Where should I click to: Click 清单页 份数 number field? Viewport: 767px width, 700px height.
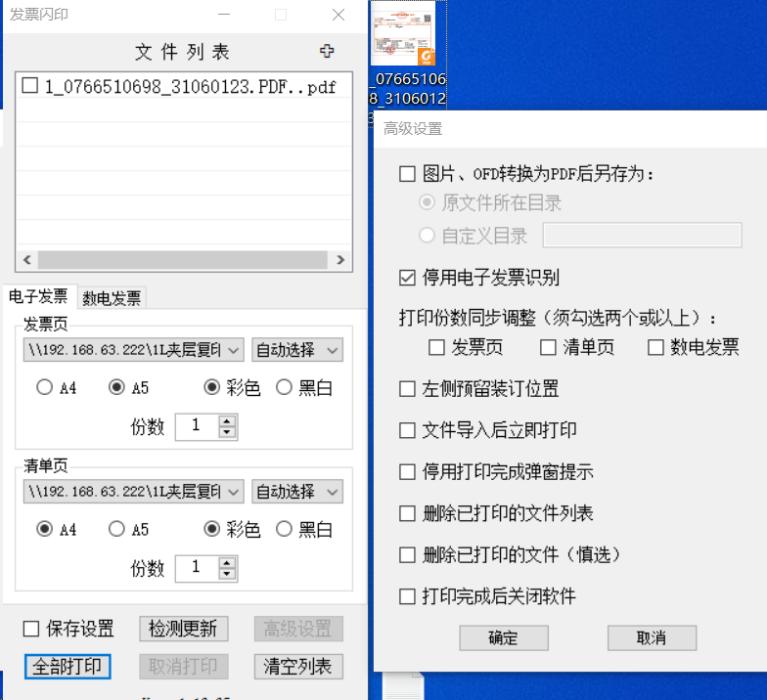(198, 568)
